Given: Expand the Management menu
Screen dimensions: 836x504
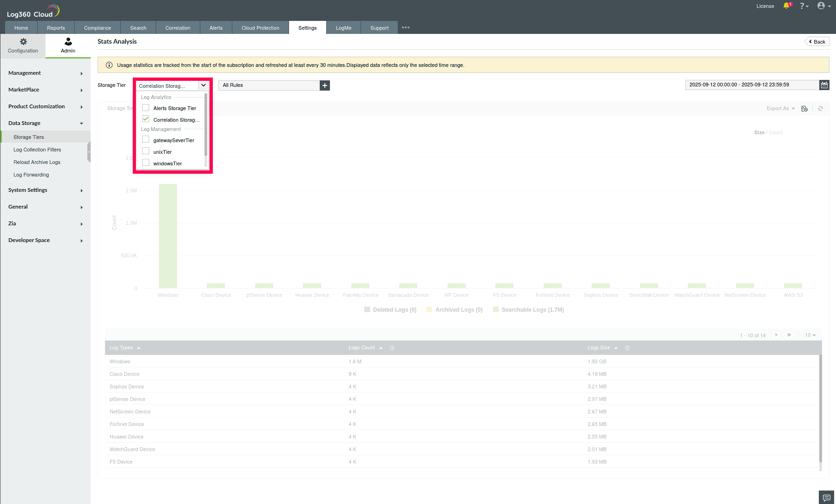Looking at the screenshot, I should pos(46,73).
